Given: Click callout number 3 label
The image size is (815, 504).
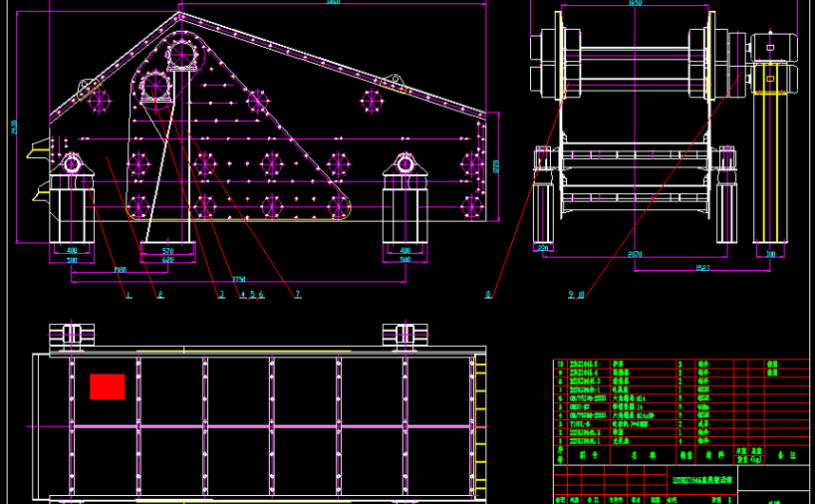Looking at the screenshot, I should 221,295.
